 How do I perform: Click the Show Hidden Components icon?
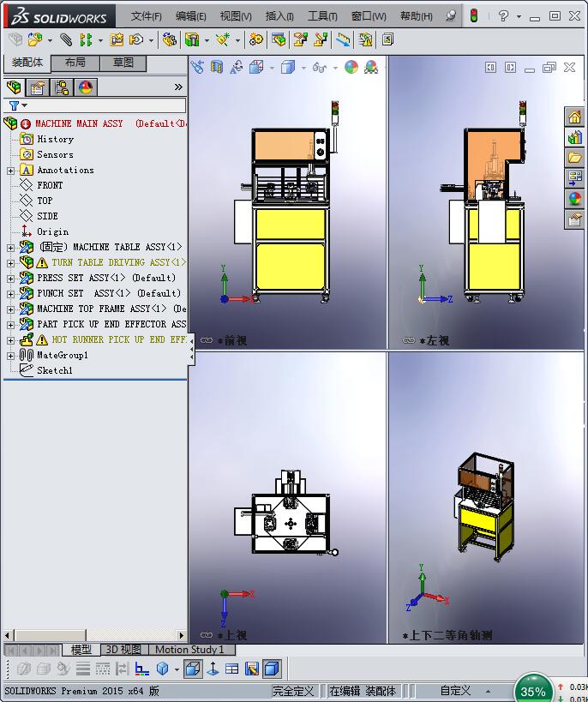coord(169,39)
